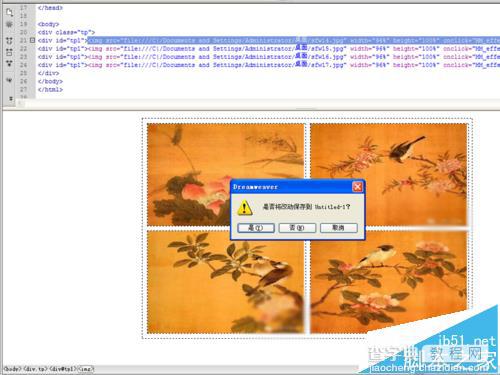The image size is (500, 375).
Task: Click the brown bird on leafy branch image
Action: (x=226, y=282)
